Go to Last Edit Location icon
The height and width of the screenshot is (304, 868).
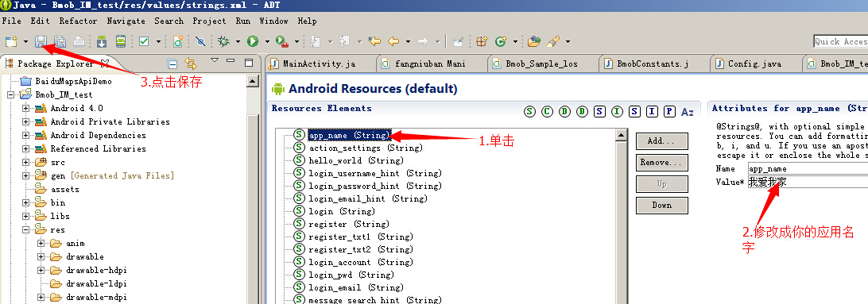point(374,41)
